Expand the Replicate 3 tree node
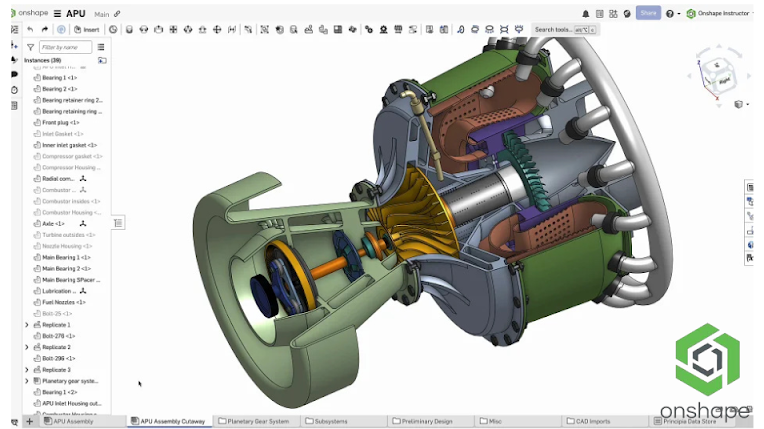Screen dimensions: 764x429 pyautogui.click(x=27, y=370)
